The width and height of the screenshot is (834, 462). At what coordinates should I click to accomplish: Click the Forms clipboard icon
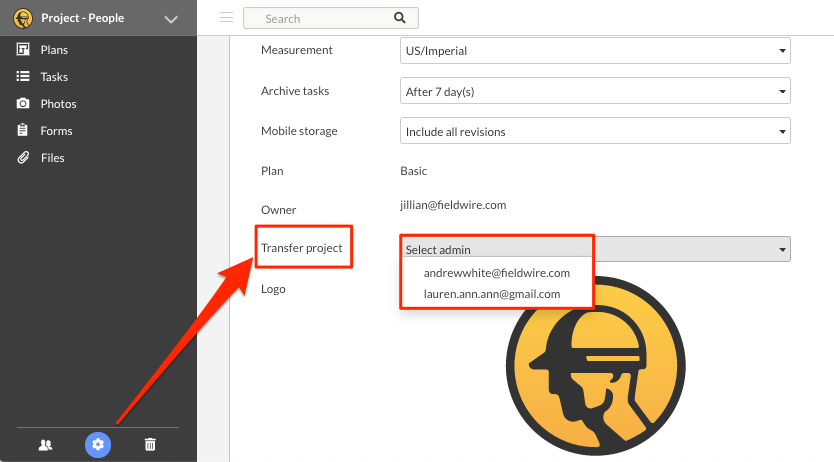coord(22,130)
